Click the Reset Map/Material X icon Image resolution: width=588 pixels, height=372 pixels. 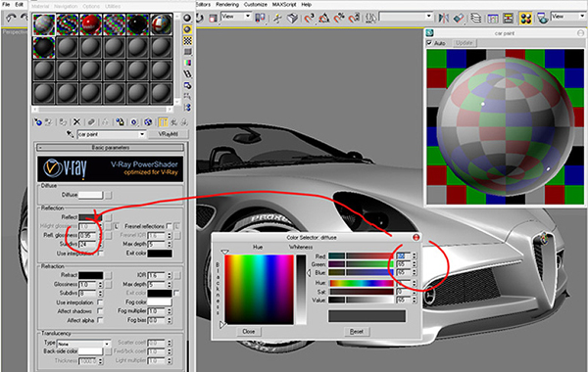(76, 122)
